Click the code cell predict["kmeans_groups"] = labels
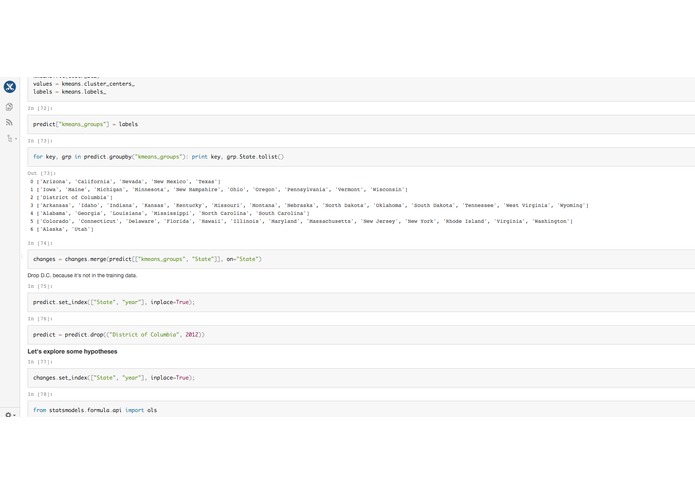 click(x=361, y=124)
